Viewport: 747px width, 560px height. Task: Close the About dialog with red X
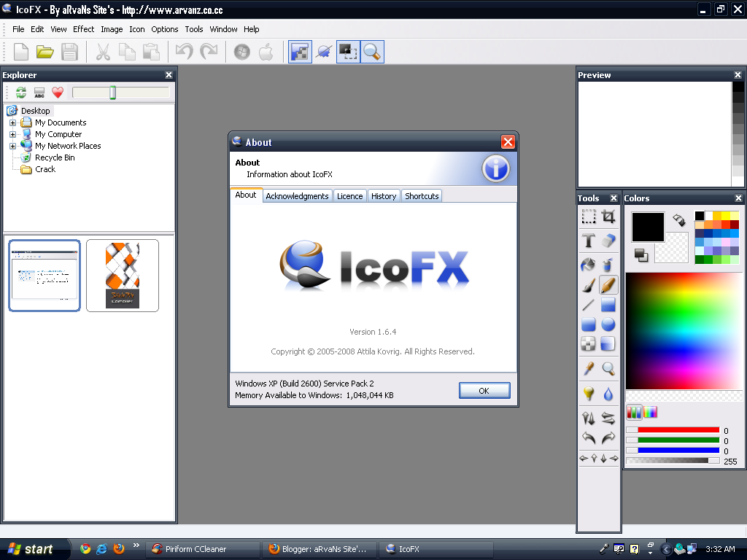(x=508, y=142)
